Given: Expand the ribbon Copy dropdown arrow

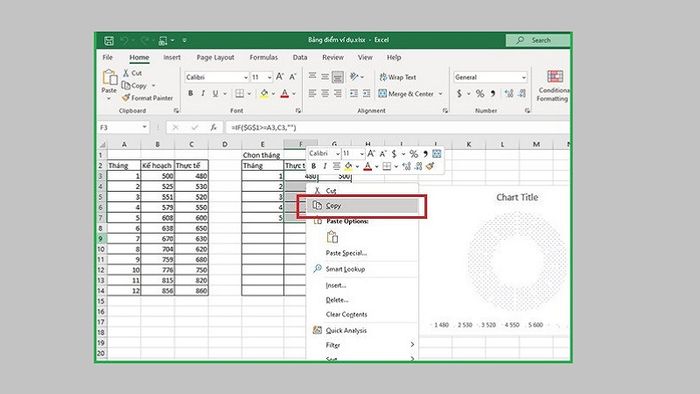Looking at the screenshot, I should 154,85.
